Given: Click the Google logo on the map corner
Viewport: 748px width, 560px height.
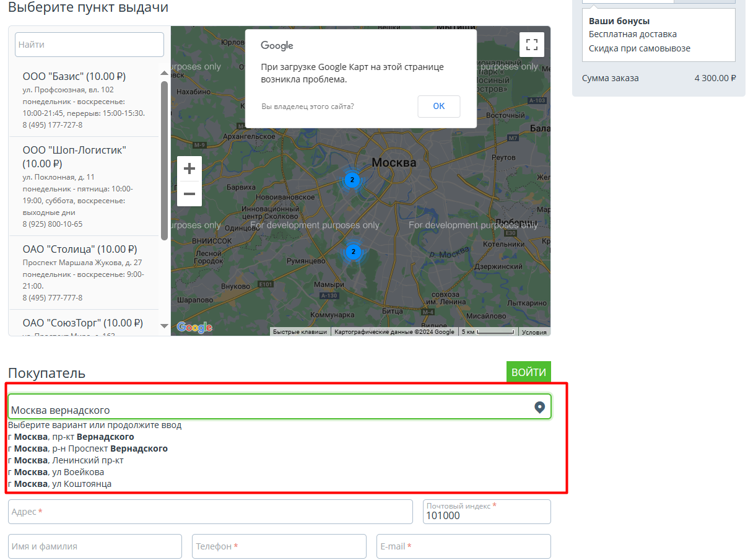Looking at the screenshot, I should [x=194, y=328].
